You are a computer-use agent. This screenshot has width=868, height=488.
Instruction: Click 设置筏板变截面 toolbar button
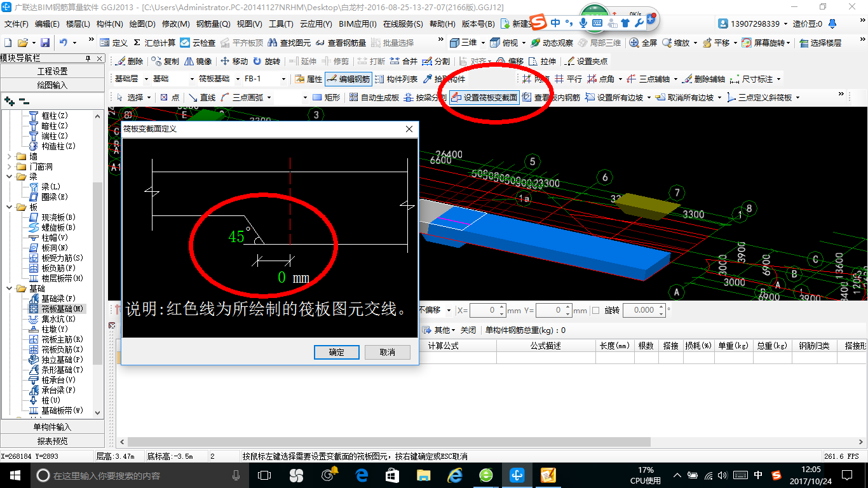click(484, 97)
